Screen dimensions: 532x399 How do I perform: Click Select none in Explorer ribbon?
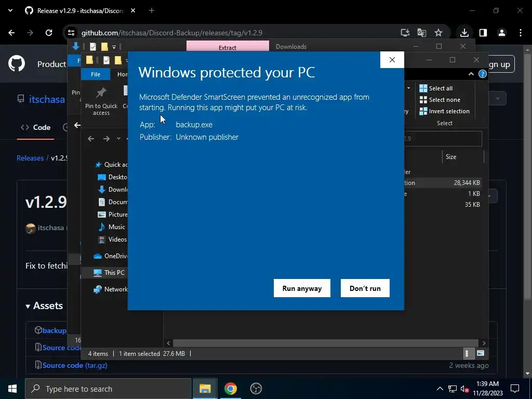(x=440, y=100)
